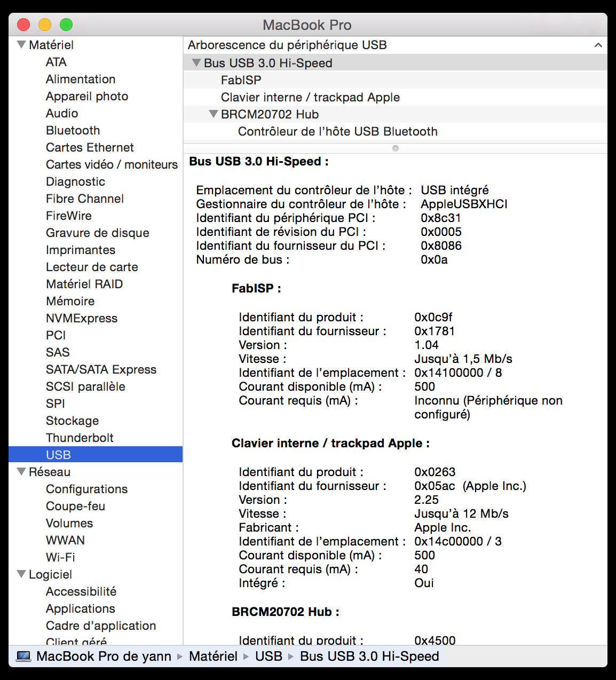
Task: Click the 0x8c31 PCI identifier value
Action: [x=441, y=218]
